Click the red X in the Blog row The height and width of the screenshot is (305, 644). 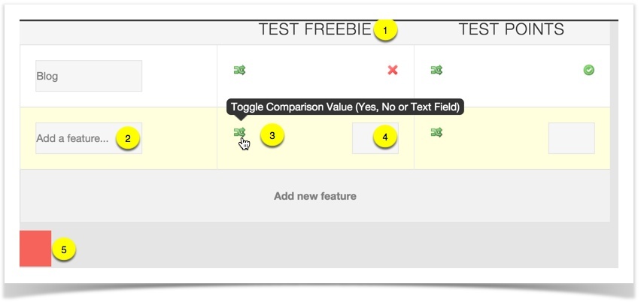click(x=393, y=70)
